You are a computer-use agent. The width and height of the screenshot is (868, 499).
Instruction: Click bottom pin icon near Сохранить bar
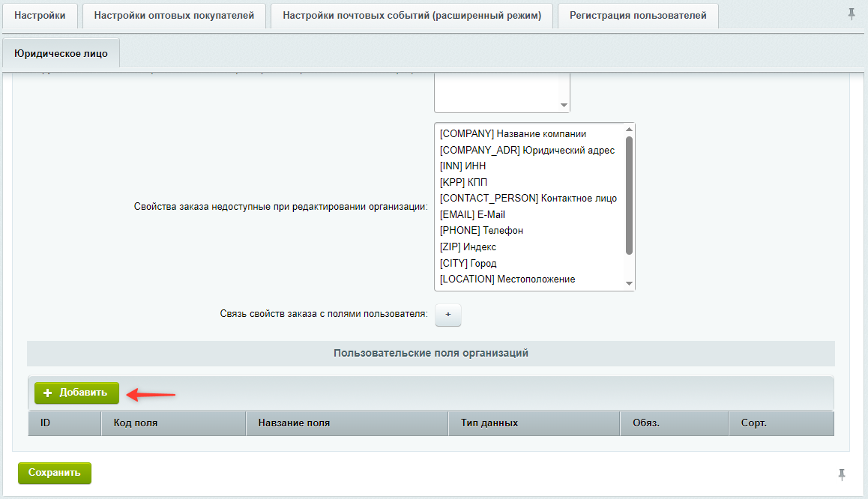(x=842, y=474)
